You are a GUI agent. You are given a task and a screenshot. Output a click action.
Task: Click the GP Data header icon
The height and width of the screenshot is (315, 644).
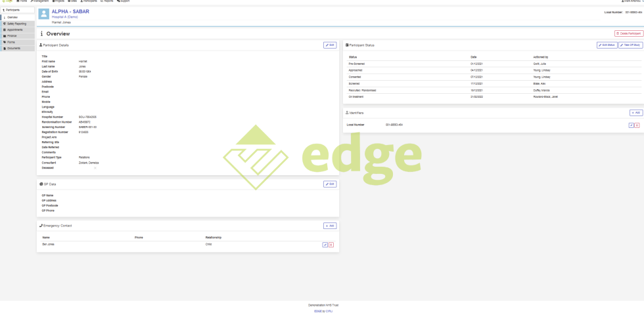(41, 184)
